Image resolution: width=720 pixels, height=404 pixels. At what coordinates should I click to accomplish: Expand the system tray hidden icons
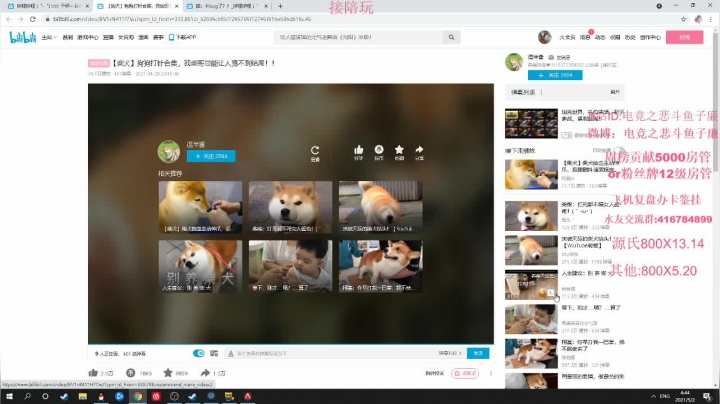[x=653, y=396]
